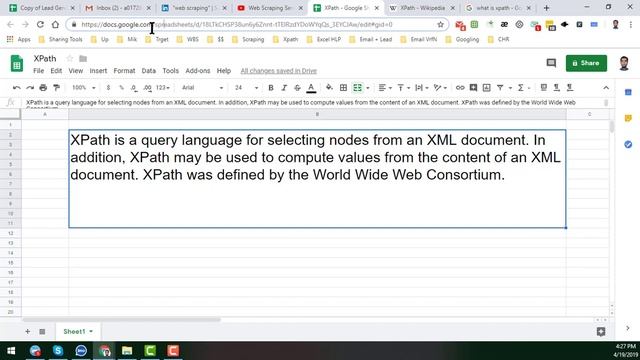This screenshot has width=640, height=360.
Task: Click the move to folder icon
Action: coord(83,59)
